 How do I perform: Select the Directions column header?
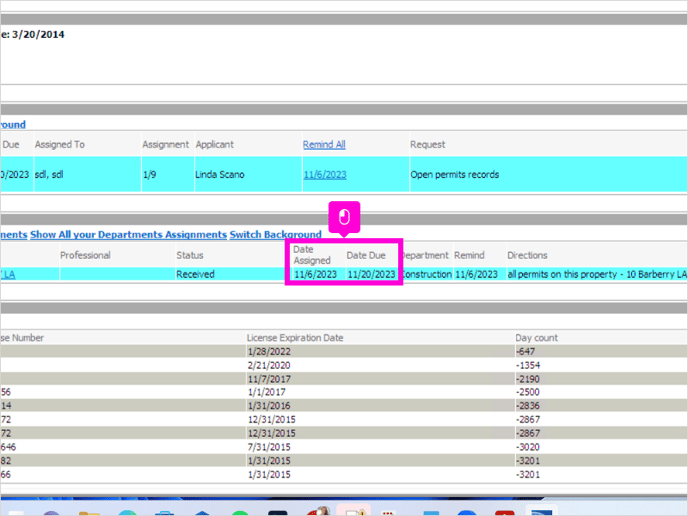[527, 255]
